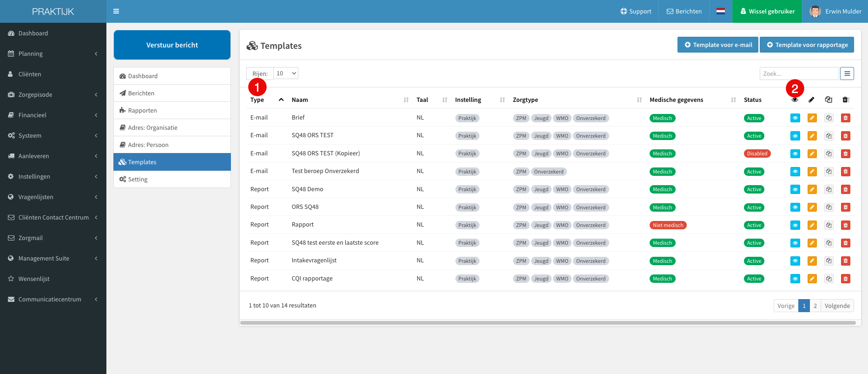Expand the Management Suite menu

pos(53,258)
